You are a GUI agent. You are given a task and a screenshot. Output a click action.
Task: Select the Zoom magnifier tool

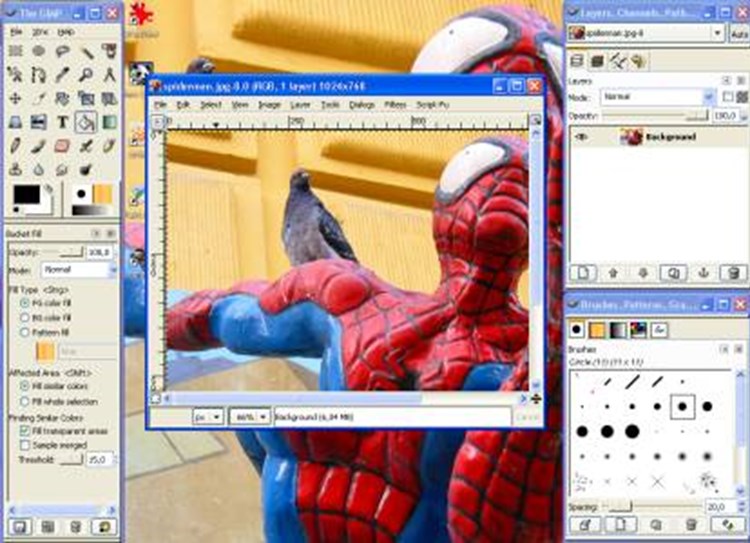86,74
